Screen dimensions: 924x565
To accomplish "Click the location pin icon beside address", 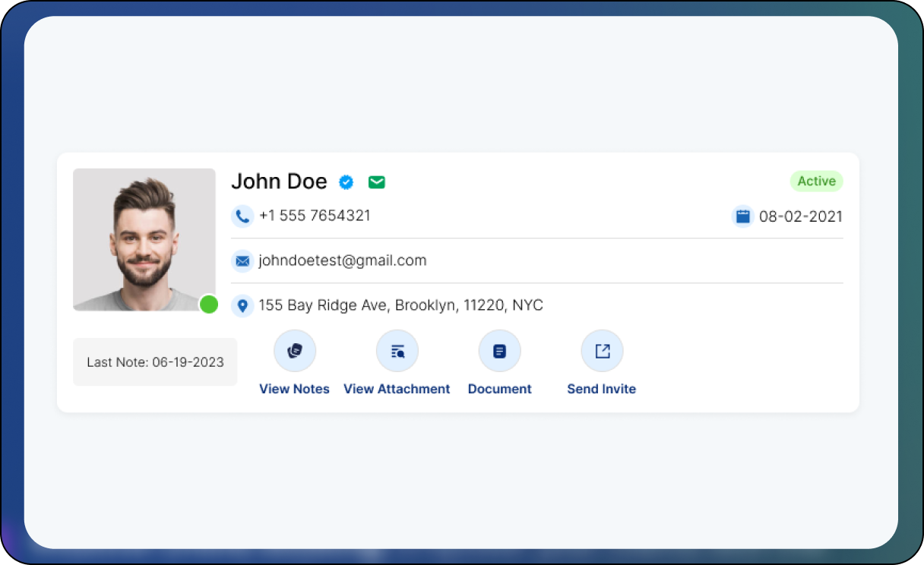I will coord(242,306).
